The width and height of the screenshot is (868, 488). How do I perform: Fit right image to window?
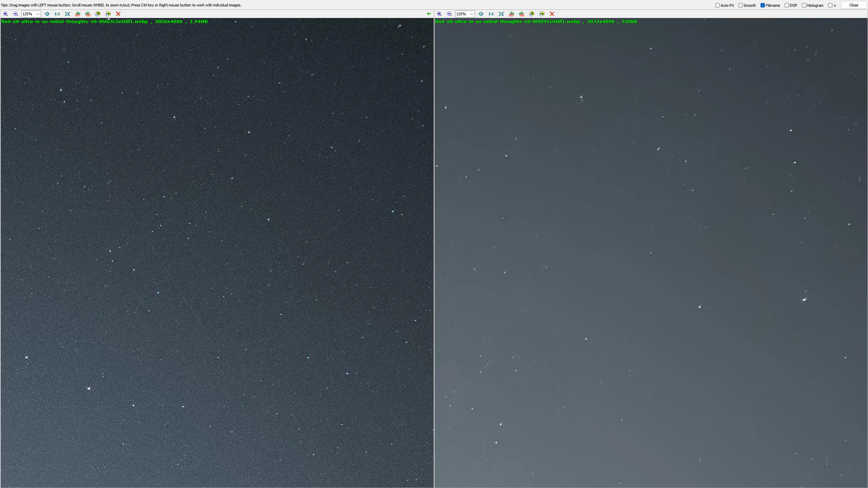[501, 14]
